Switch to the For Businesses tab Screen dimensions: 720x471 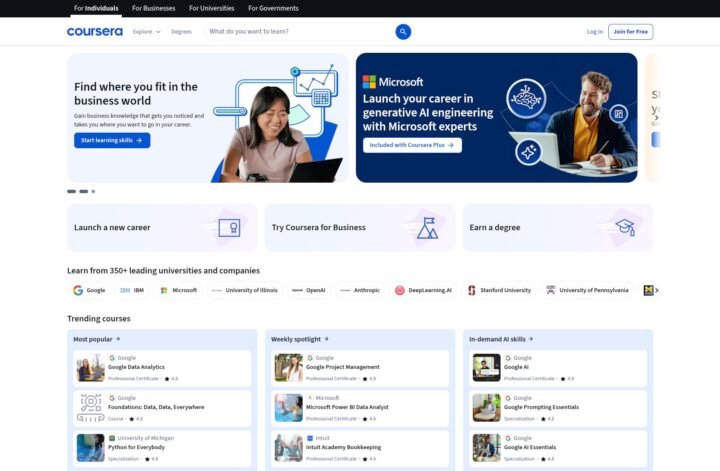click(153, 8)
